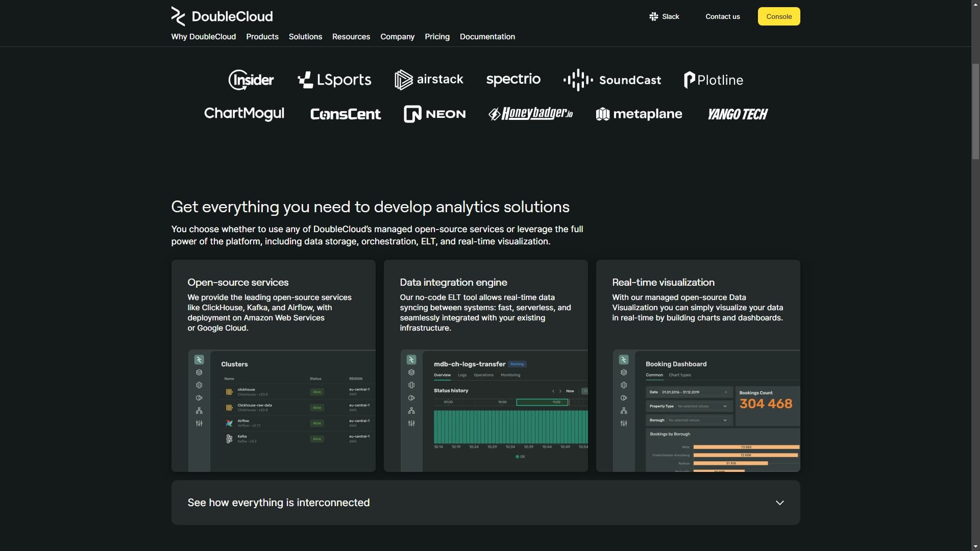Click the Clusters screenshot in Open-source services card
The height and width of the screenshot is (551, 980).
pos(282,410)
